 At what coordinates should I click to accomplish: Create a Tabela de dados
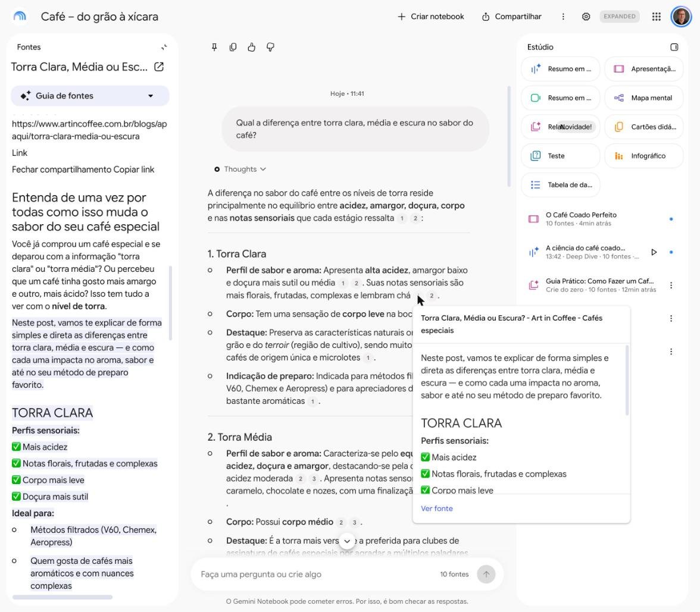561,184
